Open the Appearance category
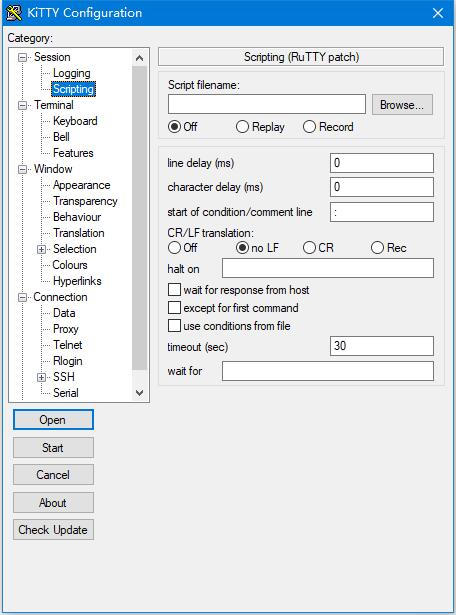The image size is (456, 615). point(82,185)
